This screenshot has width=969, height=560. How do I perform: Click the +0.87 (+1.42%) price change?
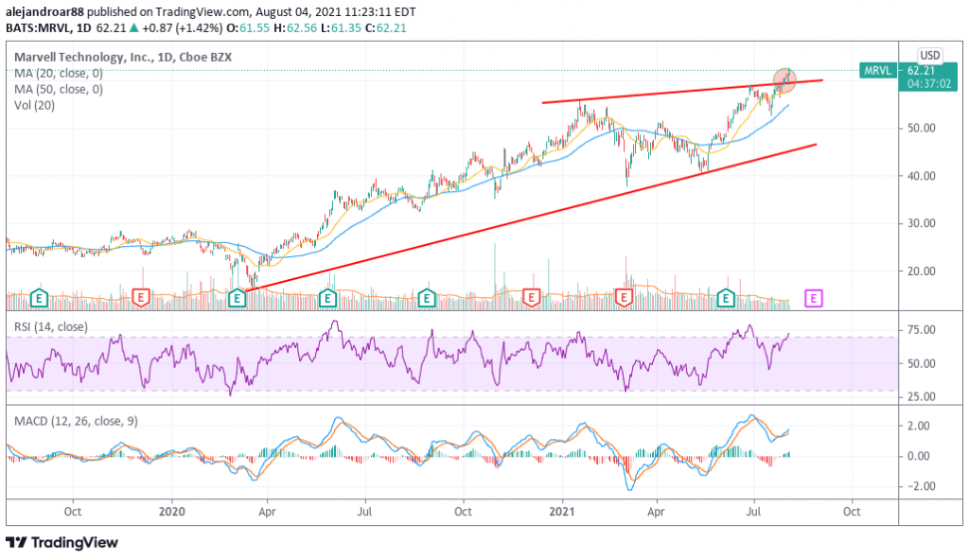[182, 27]
